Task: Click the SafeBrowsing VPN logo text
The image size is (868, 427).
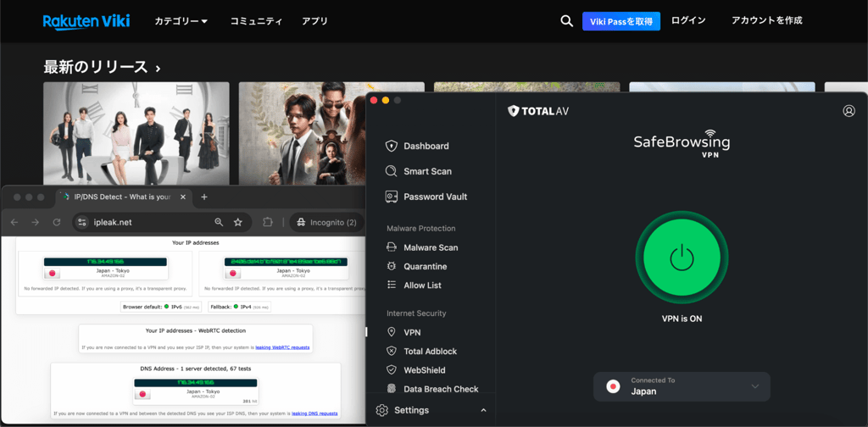Action: point(682,144)
